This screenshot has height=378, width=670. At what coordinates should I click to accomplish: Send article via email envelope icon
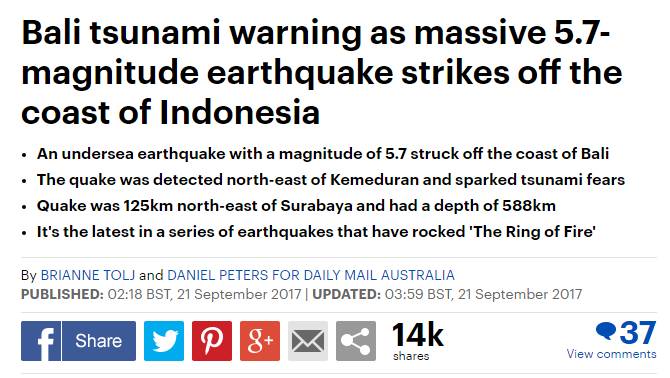[x=308, y=341]
